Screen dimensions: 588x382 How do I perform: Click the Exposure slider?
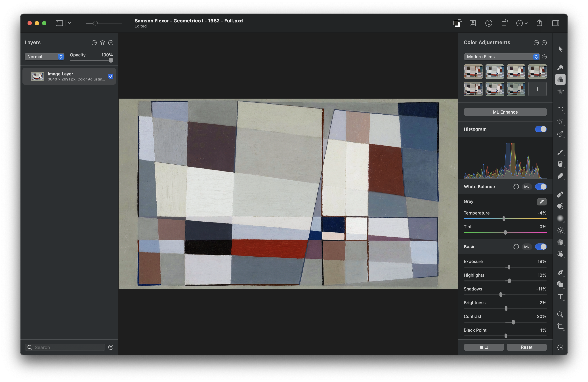505,267
